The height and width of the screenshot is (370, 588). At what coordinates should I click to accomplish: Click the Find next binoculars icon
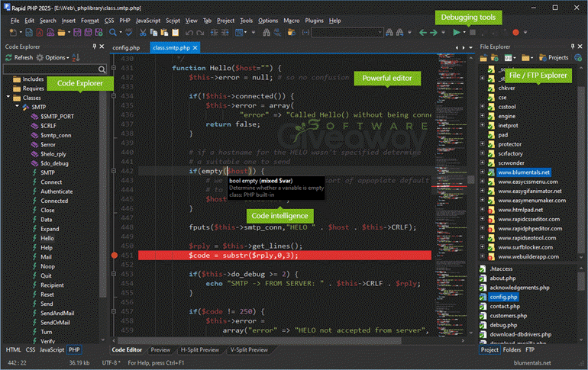[x=399, y=33]
